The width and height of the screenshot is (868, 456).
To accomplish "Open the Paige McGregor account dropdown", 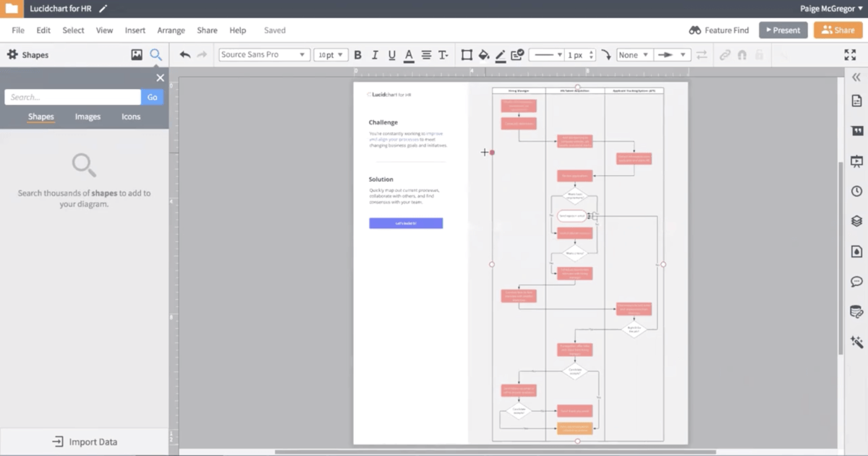I will click(x=830, y=8).
